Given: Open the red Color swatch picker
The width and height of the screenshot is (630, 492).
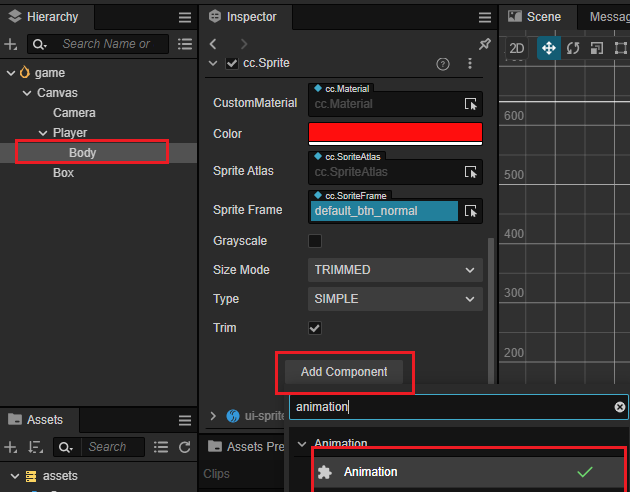Looking at the screenshot, I should coord(395,133).
